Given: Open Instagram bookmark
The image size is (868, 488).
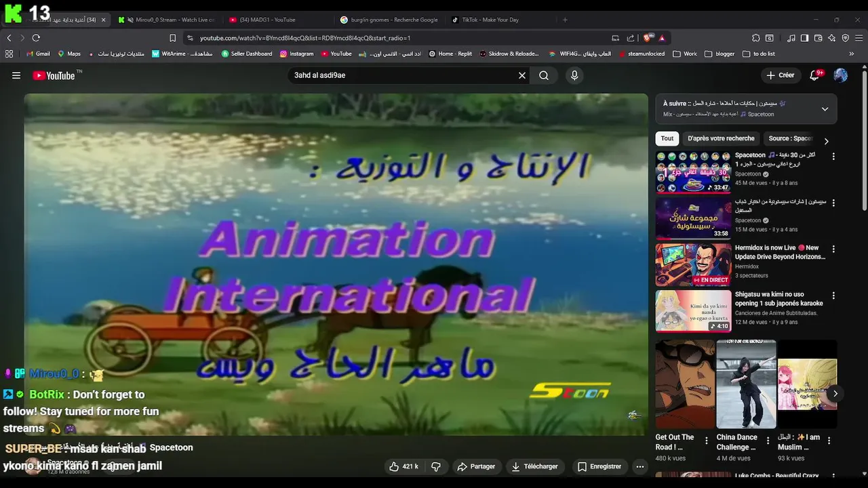Looking at the screenshot, I should [297, 54].
